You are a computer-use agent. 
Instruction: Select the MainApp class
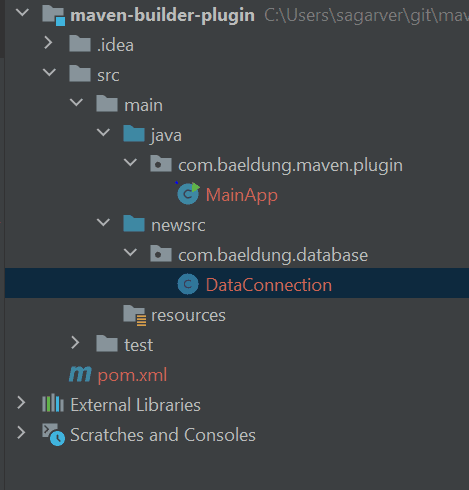[242, 195]
